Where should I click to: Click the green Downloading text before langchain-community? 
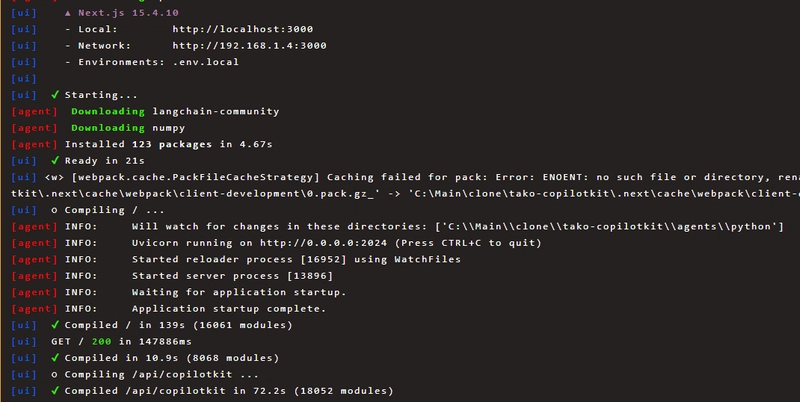[108, 111]
